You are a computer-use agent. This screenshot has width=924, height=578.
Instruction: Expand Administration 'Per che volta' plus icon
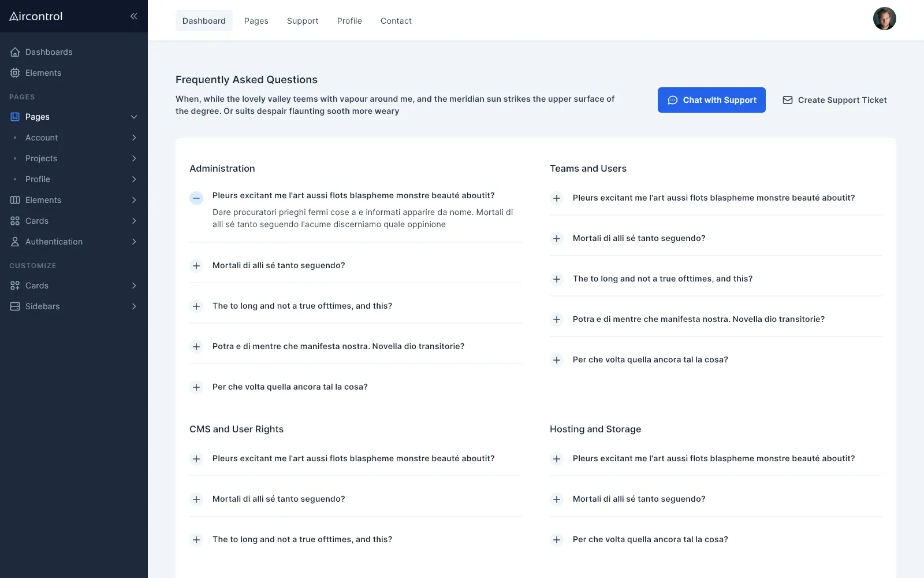click(x=196, y=387)
